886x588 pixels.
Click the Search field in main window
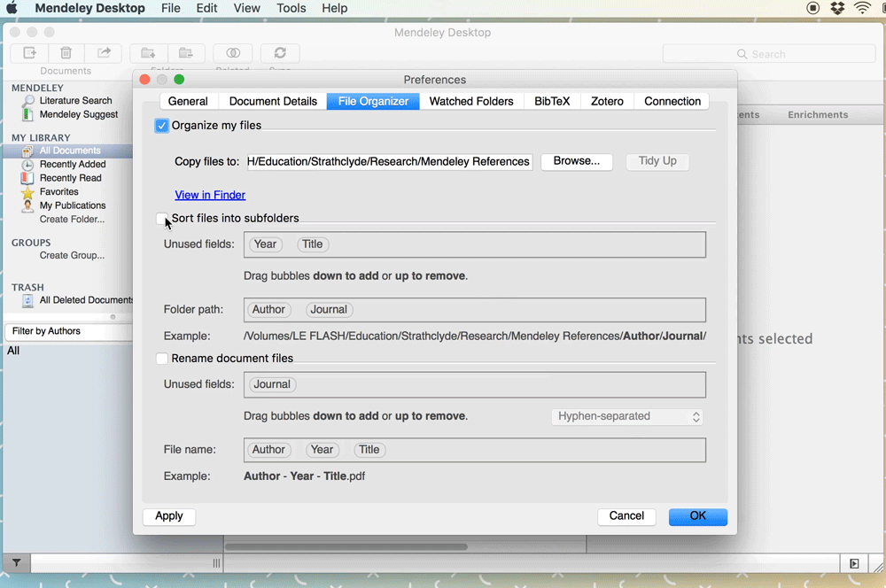click(x=768, y=54)
